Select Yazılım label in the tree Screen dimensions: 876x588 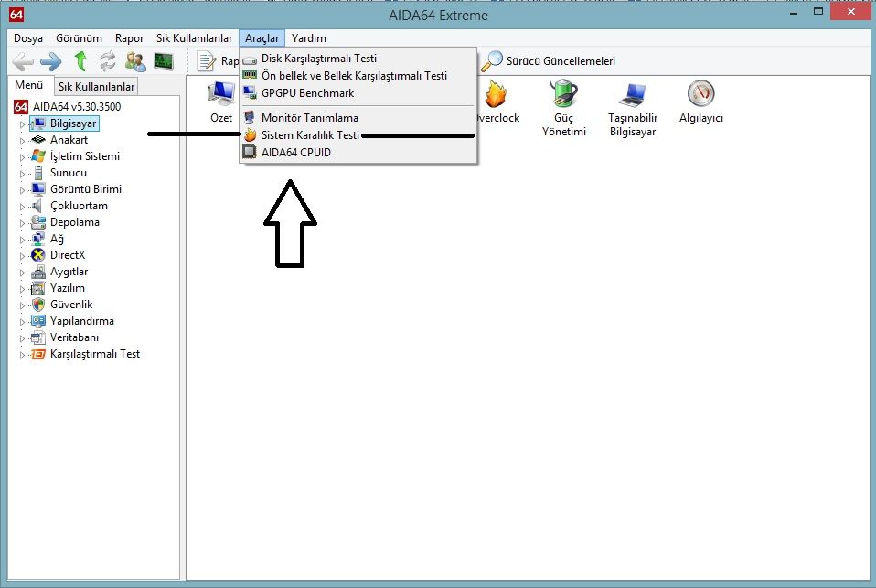pyautogui.click(x=68, y=288)
